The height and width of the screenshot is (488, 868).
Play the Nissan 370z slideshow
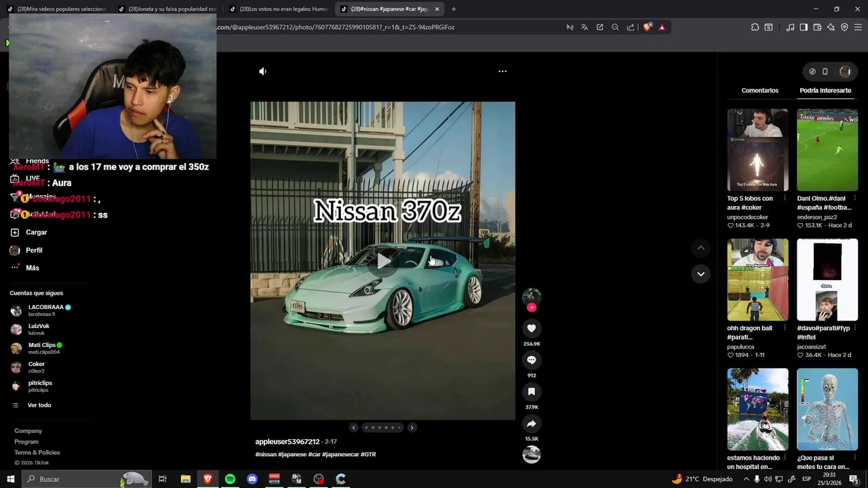click(x=383, y=261)
